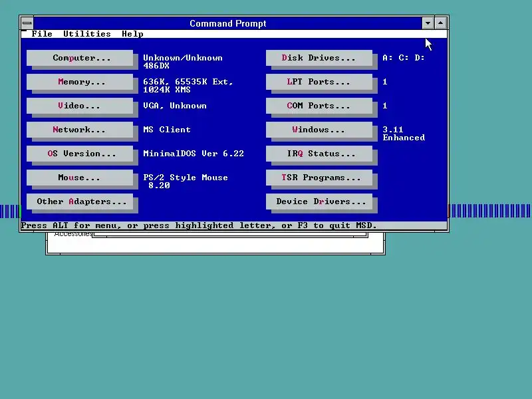Maximize the Command Prompt window
This screenshot has height=399, width=532.
[440, 23]
